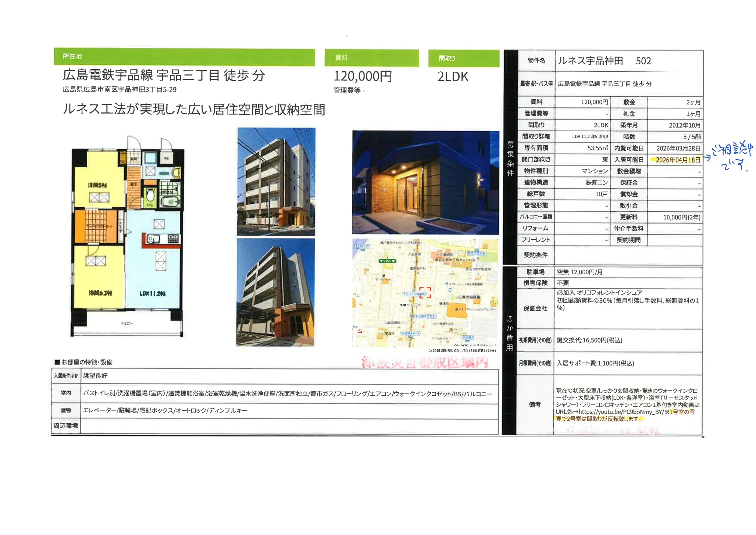Click the property name ルネス宇品神田 502
This screenshot has height=535, width=756.
605,61
